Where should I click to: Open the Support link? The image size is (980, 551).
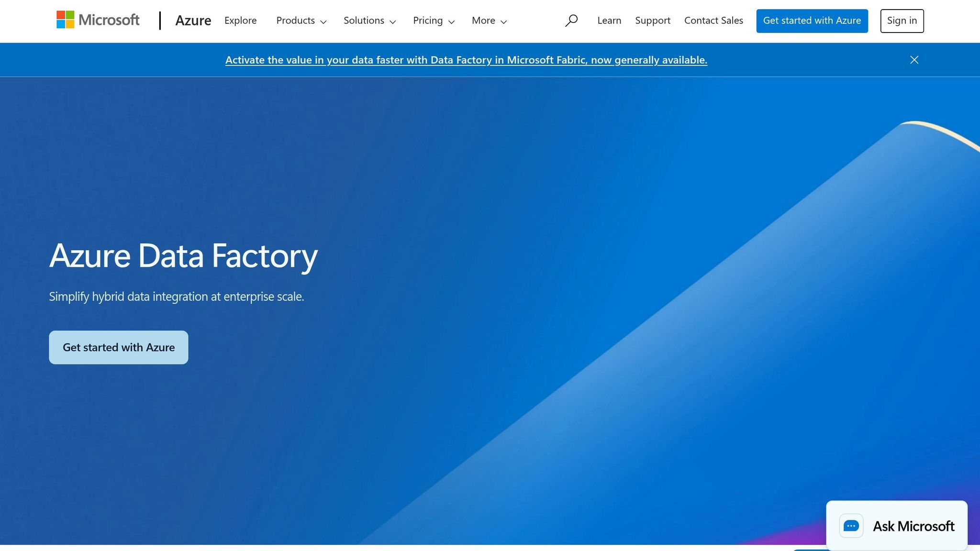pyautogui.click(x=653, y=21)
